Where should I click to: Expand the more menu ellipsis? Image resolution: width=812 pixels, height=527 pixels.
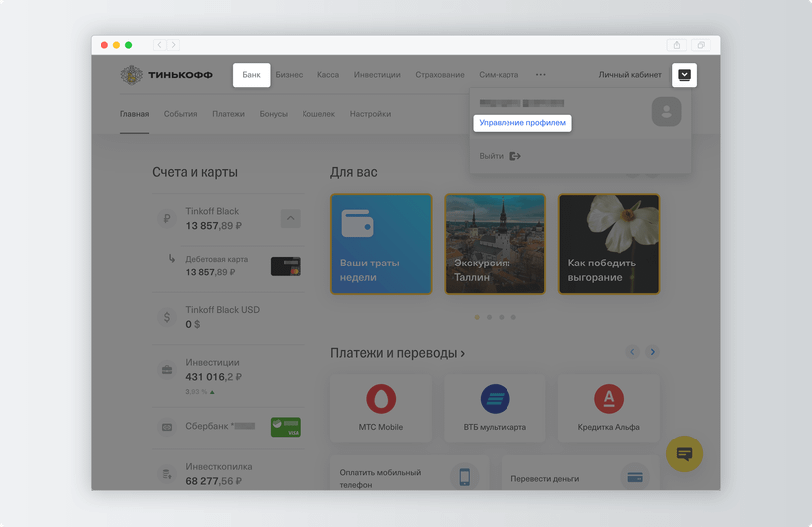click(x=540, y=75)
